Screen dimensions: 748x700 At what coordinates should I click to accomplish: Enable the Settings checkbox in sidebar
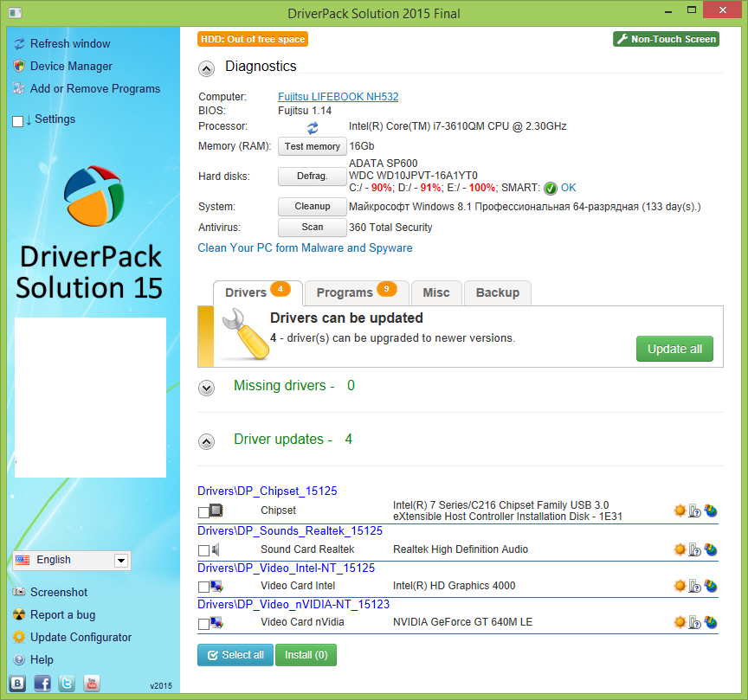click(18, 121)
